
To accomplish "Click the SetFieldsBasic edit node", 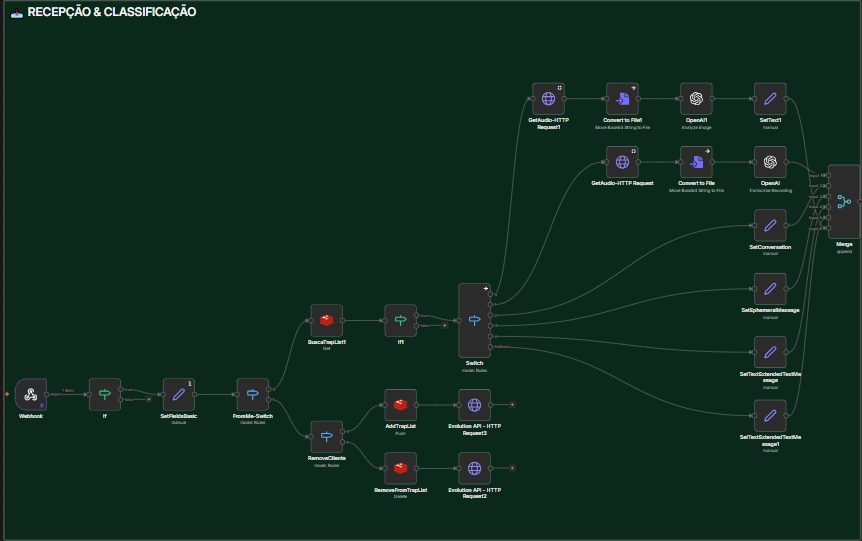I will pos(179,394).
